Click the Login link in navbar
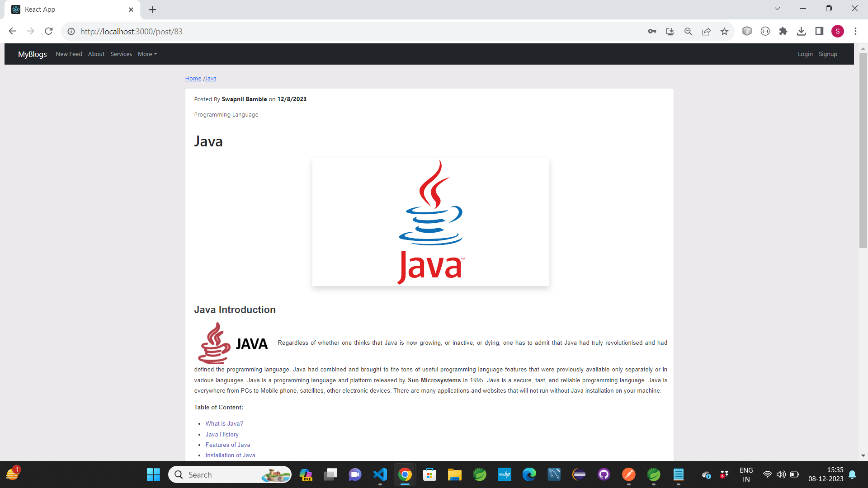This screenshot has height=488, width=868. (x=805, y=54)
